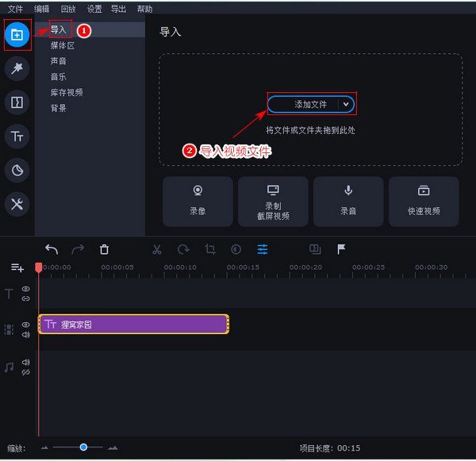
Task: Open the Import panel icon in the sidebar
Action: [x=17, y=35]
